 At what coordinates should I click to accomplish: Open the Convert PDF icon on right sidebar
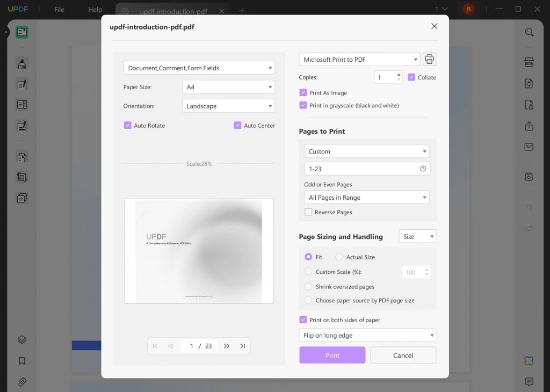(529, 83)
